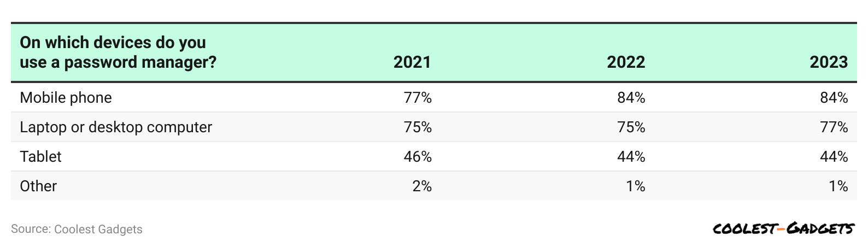Click Other 2023 value 1%
Viewport: 868px width, 247px height.
[x=838, y=186]
